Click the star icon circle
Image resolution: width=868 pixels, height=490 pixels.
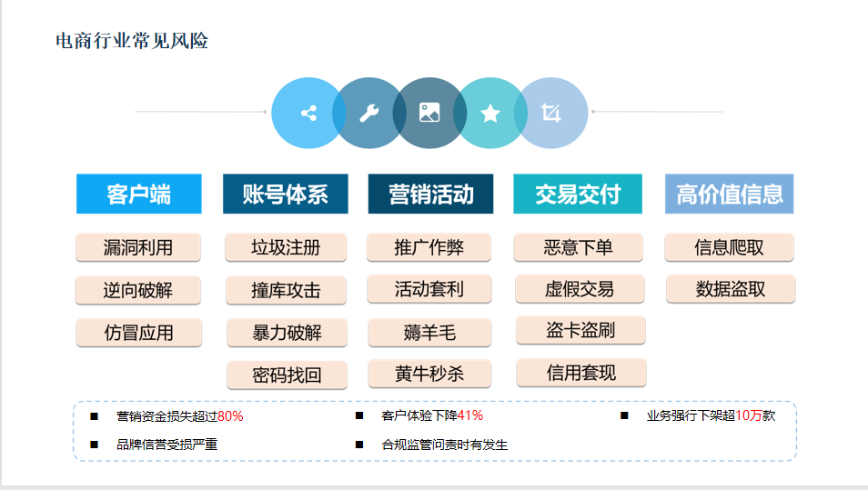[x=490, y=113]
